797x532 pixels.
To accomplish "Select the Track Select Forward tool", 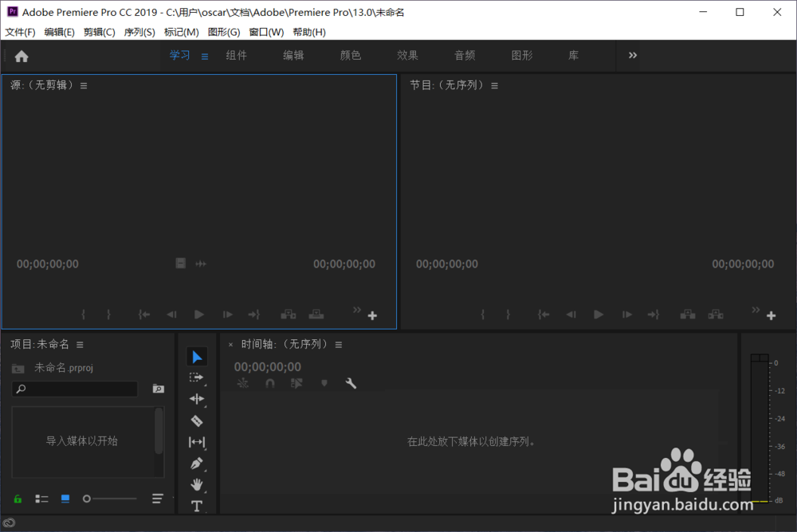I will [197, 377].
